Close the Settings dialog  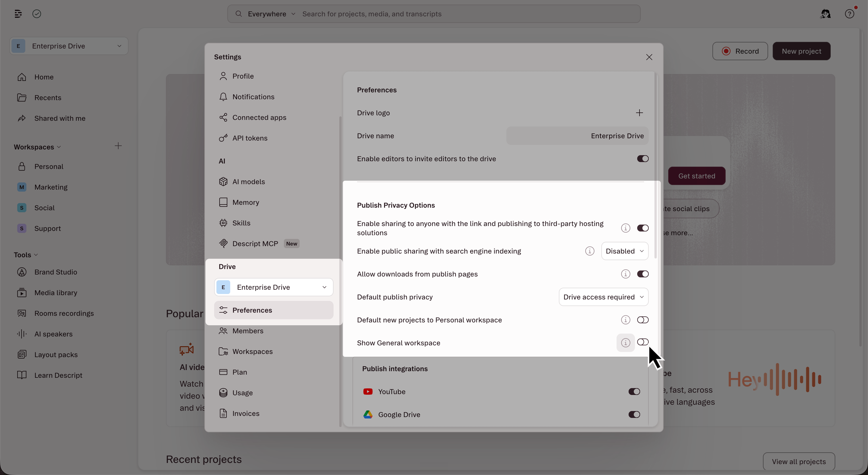coord(649,57)
